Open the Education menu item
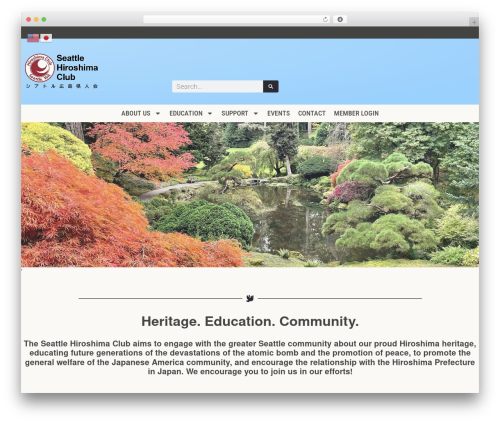 (x=186, y=113)
